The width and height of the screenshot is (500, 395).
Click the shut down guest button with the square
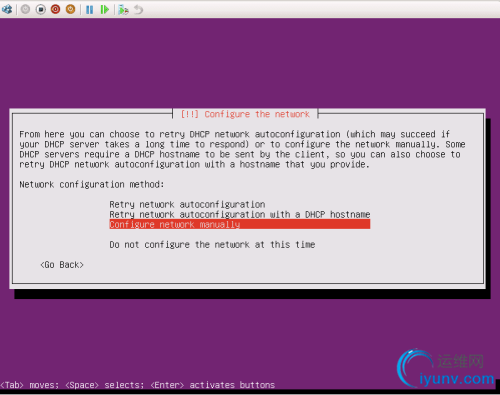click(41, 9)
